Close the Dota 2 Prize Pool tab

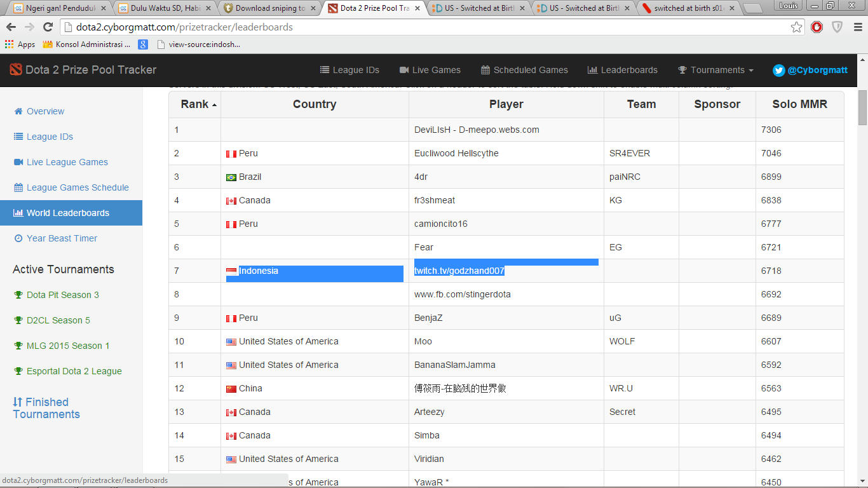coord(417,8)
